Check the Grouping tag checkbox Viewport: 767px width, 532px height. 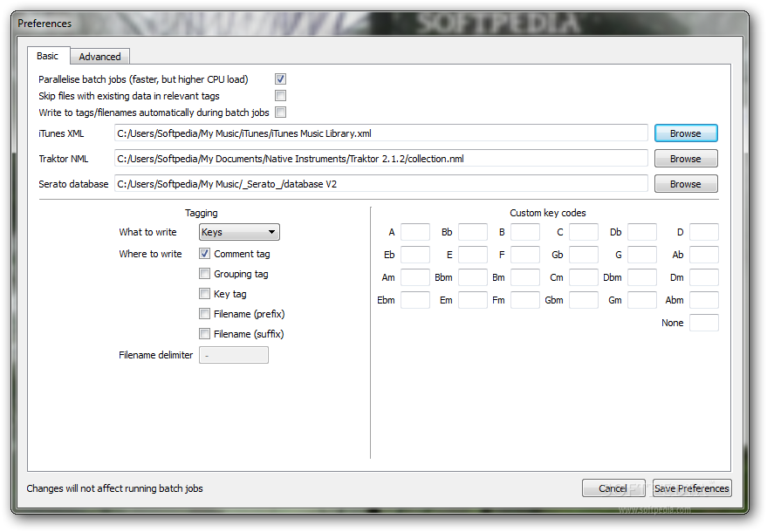204,273
